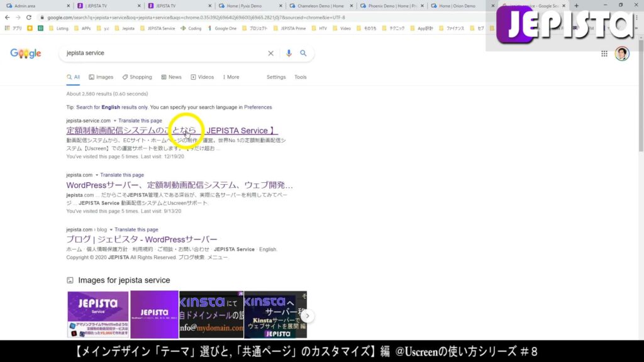Screen dimensions: 644x362
Task: Open the Listing bookmark folder
Action: (58, 28)
